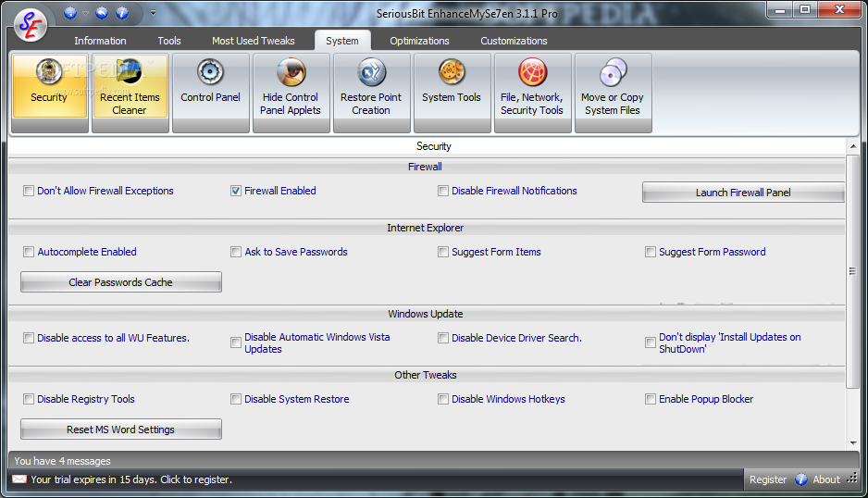
Task: Click the blue info icon in title bar
Action: (122, 13)
